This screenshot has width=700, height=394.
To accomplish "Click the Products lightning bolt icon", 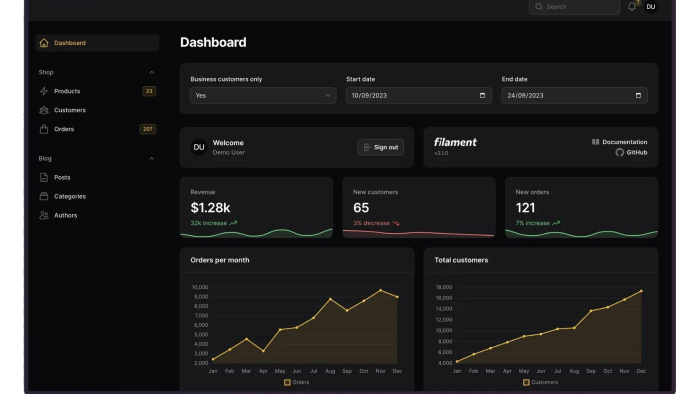I will pyautogui.click(x=44, y=91).
